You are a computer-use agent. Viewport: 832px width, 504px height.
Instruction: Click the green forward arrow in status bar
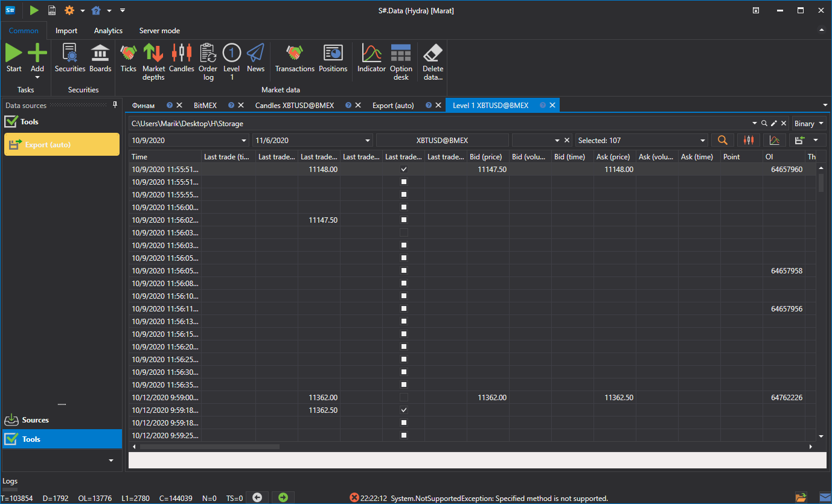coord(283,497)
